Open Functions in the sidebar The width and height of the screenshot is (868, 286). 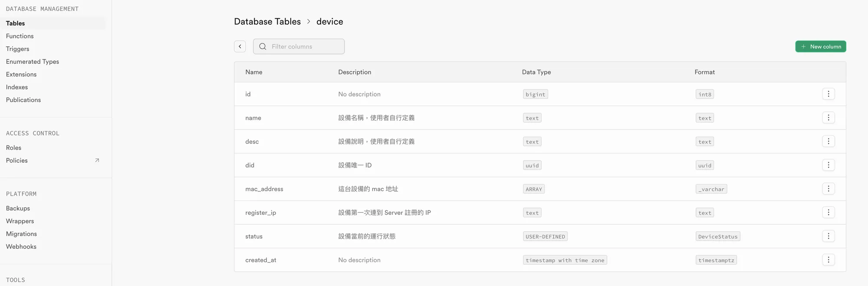(20, 36)
